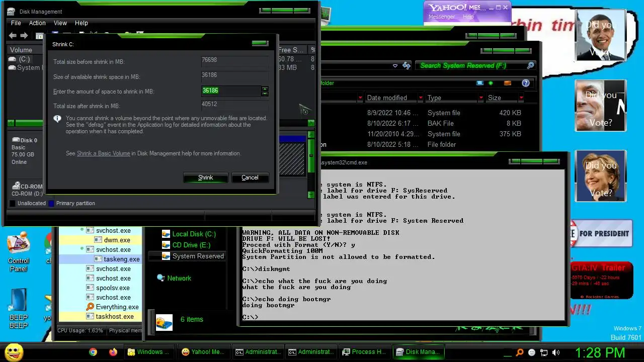Open the Yahoo Messenger menu
644x362 pixels.
click(441, 17)
